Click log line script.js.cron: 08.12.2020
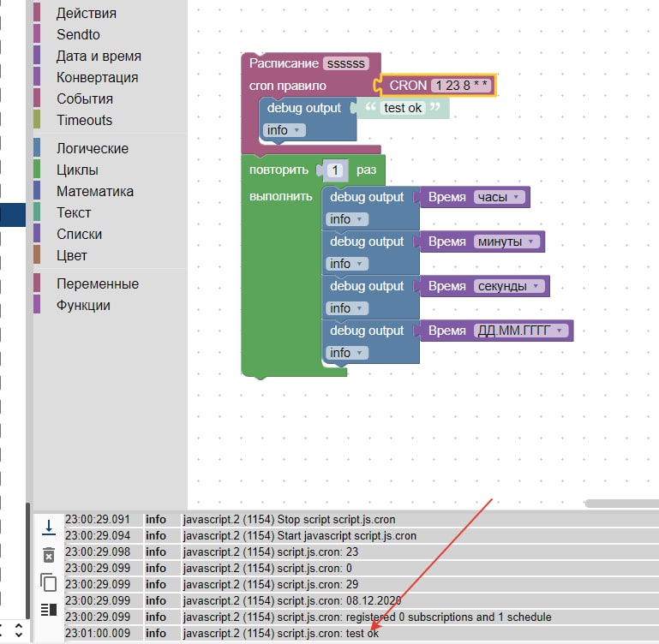 [x=291, y=600]
